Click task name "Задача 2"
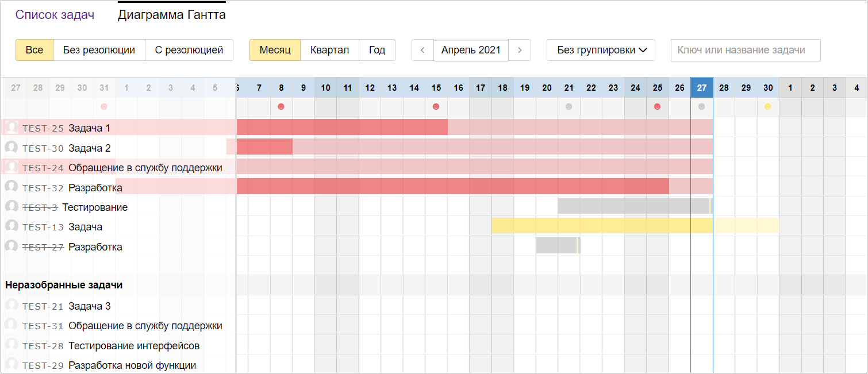This screenshot has width=868, height=374. 90,148
